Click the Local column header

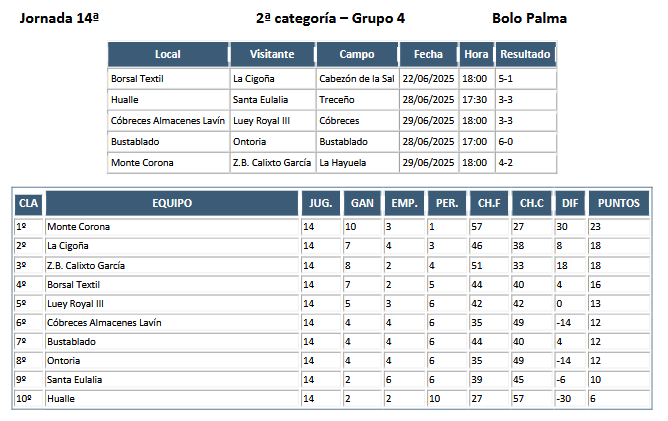168,54
